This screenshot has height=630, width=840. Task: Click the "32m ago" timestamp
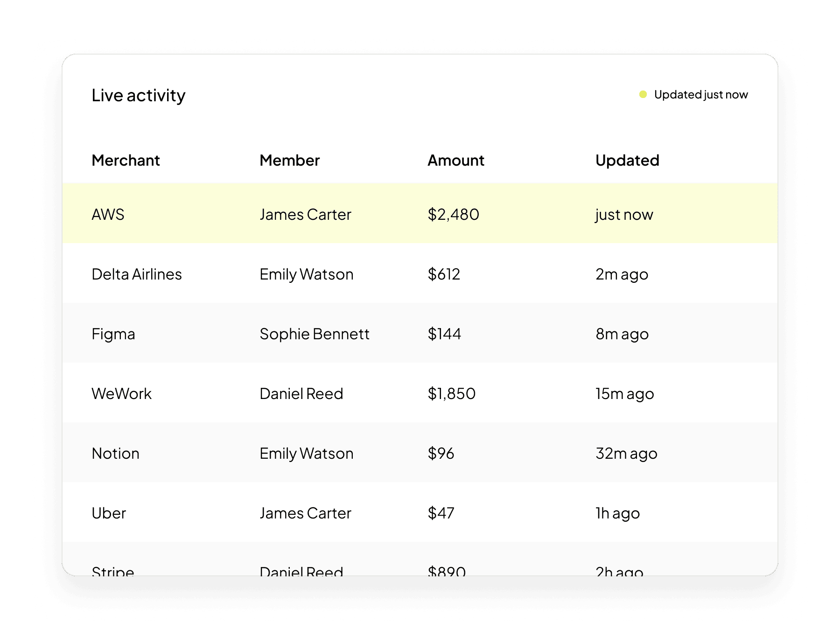[x=627, y=454]
